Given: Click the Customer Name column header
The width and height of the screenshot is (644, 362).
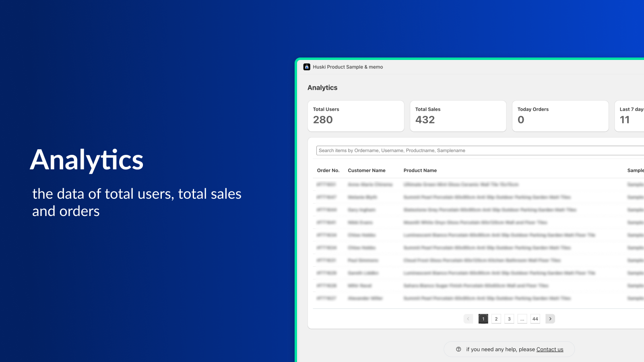Looking at the screenshot, I should [367, 171].
